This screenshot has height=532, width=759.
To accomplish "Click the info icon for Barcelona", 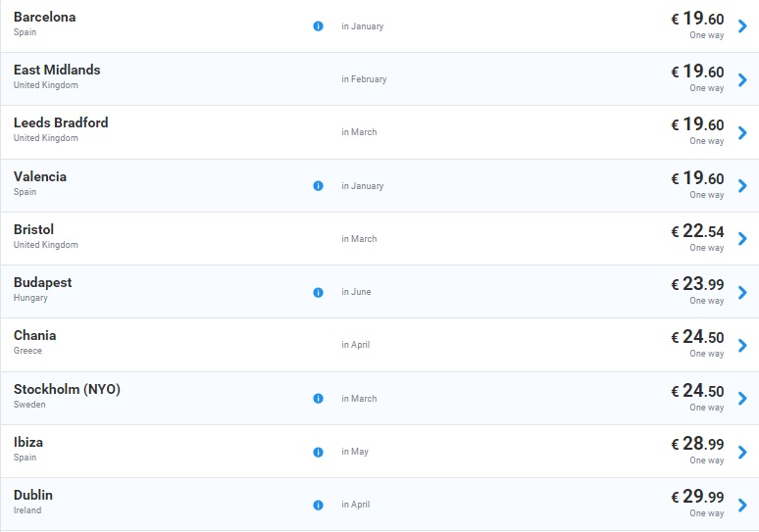I will point(318,26).
